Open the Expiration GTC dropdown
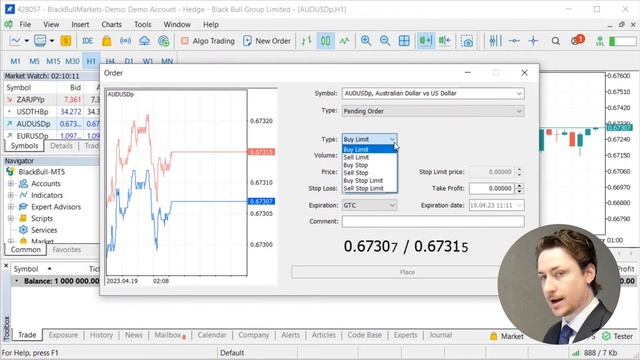640x360 pixels. (x=369, y=205)
